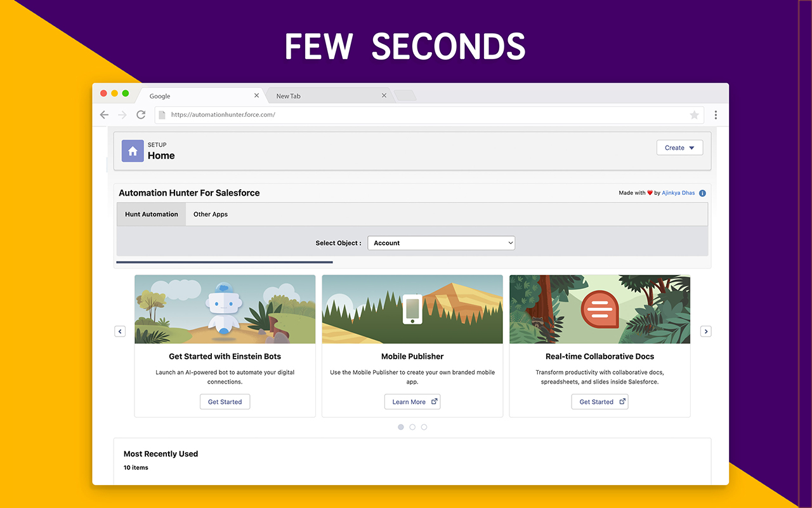Image resolution: width=812 pixels, height=508 pixels.
Task: Reload the page with the refresh icon
Action: [x=141, y=115]
